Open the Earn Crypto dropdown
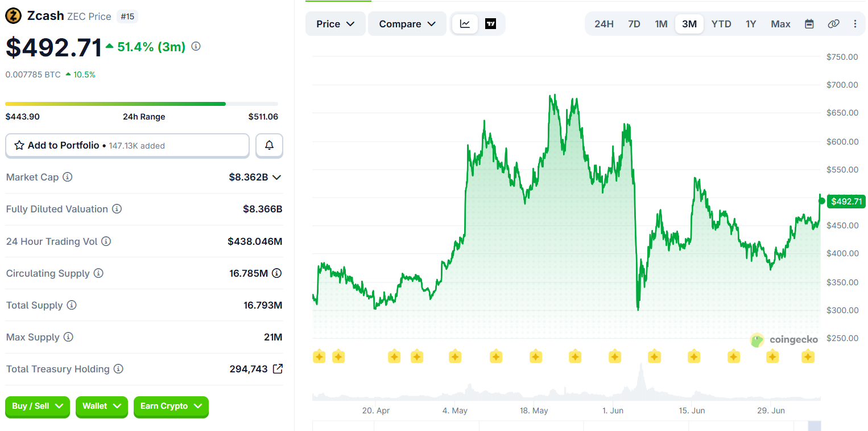The width and height of the screenshot is (868, 431). click(x=171, y=407)
